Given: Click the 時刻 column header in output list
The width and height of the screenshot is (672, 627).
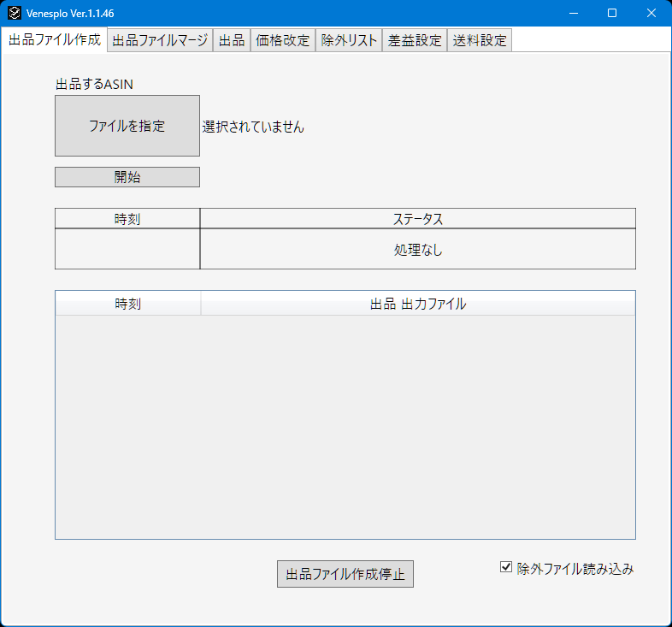Looking at the screenshot, I should click(127, 304).
